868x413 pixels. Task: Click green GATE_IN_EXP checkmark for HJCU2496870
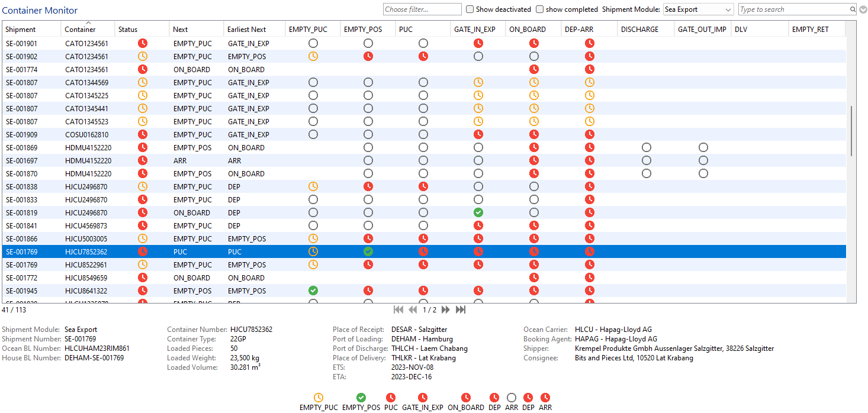coord(478,212)
